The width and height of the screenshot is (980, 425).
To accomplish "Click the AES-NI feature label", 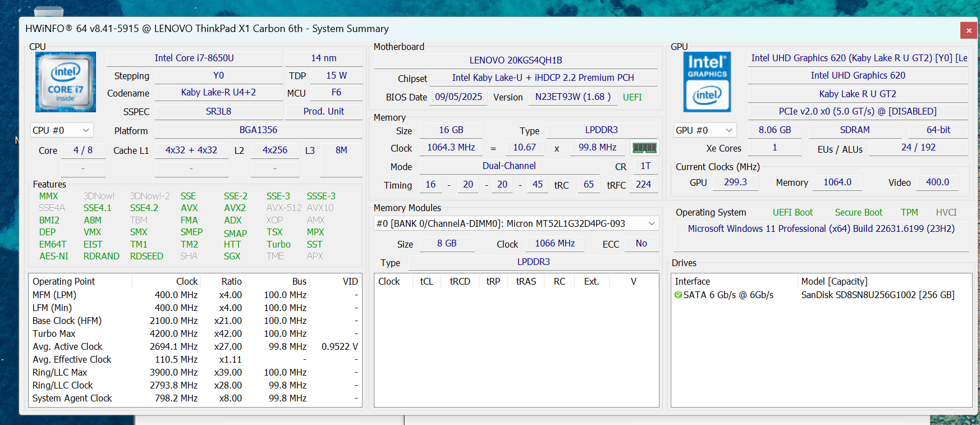I will pos(54,256).
